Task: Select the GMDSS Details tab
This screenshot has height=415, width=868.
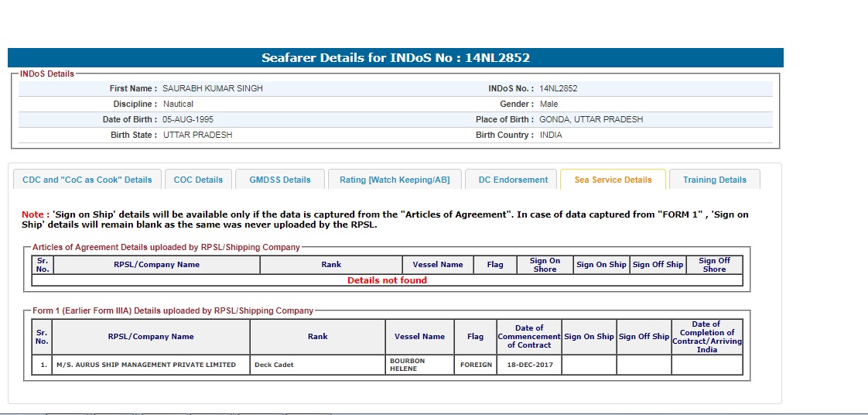Action: pyautogui.click(x=279, y=180)
